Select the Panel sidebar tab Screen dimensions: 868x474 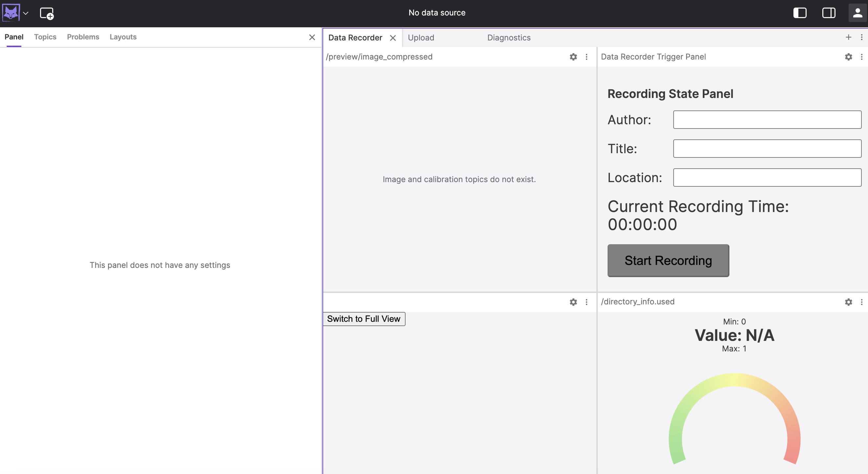click(14, 37)
